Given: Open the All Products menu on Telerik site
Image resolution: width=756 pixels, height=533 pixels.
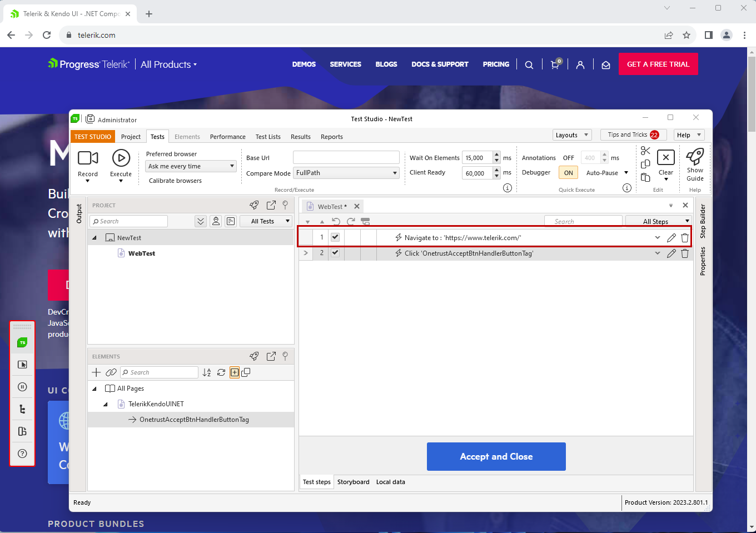Looking at the screenshot, I should click(169, 64).
